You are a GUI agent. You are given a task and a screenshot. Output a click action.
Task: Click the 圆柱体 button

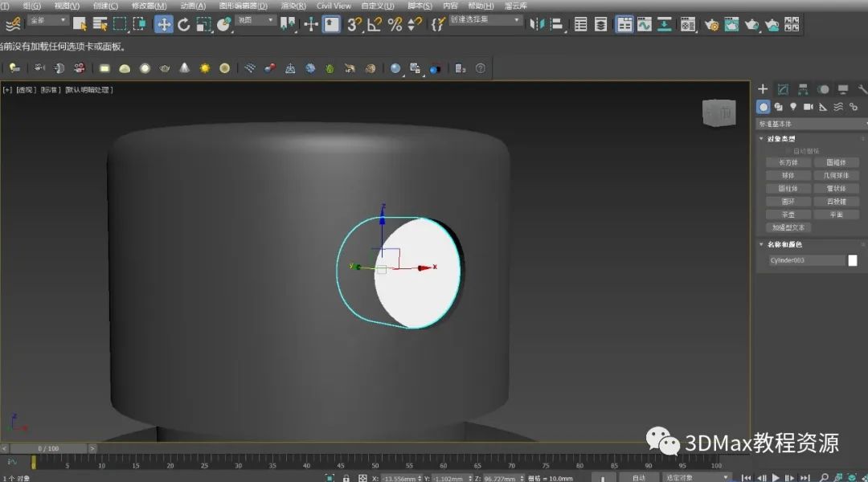788,189
